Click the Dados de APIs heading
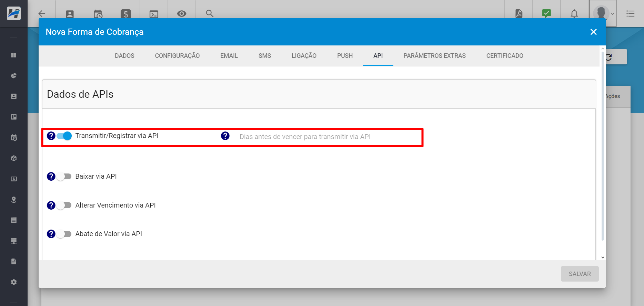644x306 pixels. tap(80, 94)
